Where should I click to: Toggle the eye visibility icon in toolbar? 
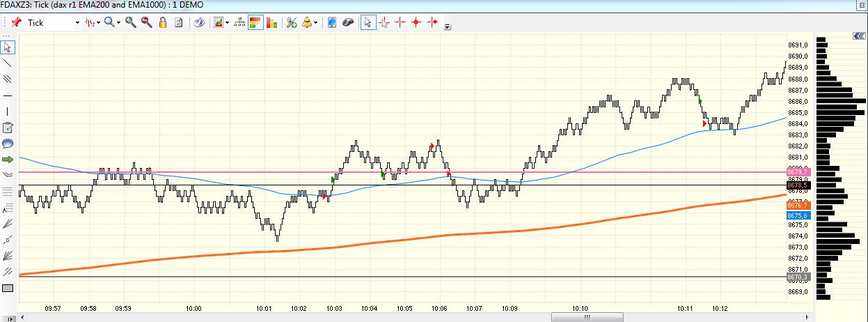pyautogui.click(x=199, y=22)
